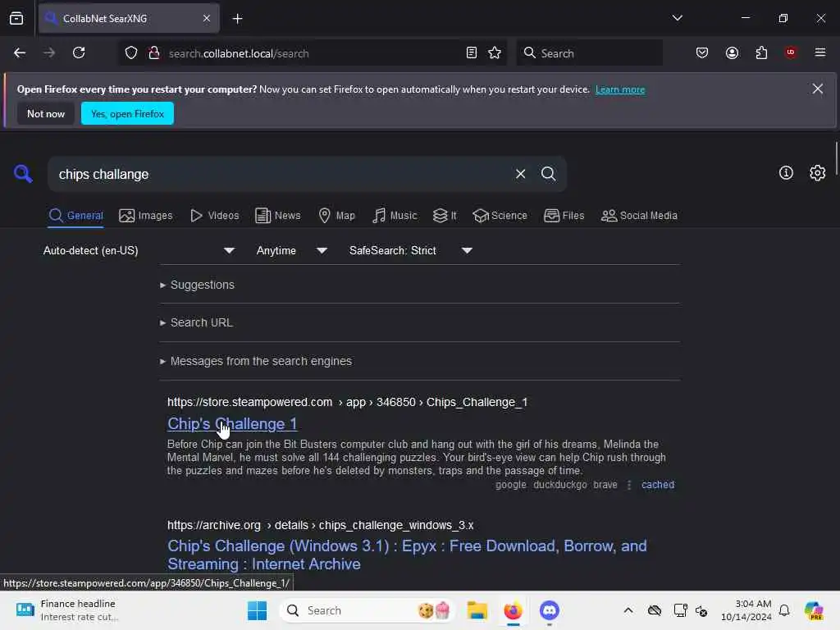This screenshot has height=630, width=840.
Task: Open the Windows Start menu
Action: (x=257, y=610)
